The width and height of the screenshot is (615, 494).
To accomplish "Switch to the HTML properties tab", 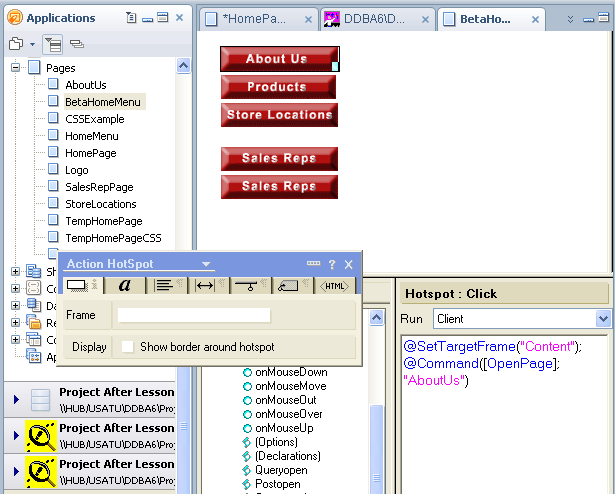I will [335, 286].
